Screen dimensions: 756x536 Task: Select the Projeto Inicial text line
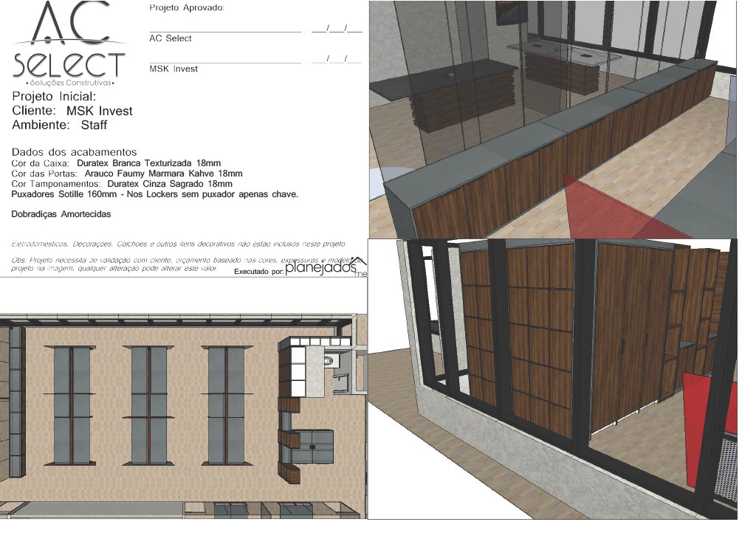(54, 97)
